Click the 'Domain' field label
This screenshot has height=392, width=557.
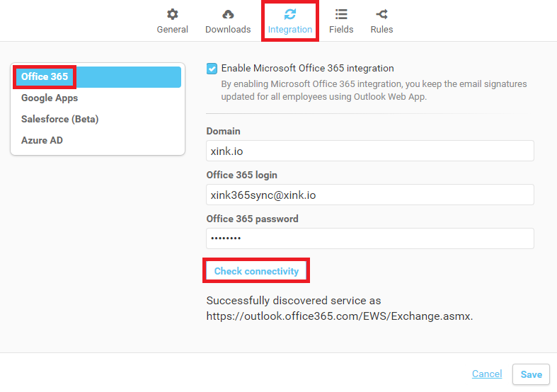coord(223,131)
